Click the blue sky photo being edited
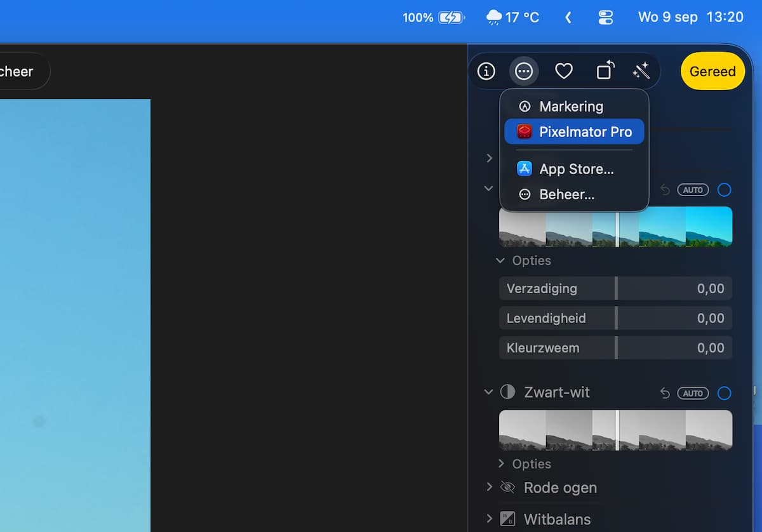The image size is (762, 532). [x=75, y=316]
